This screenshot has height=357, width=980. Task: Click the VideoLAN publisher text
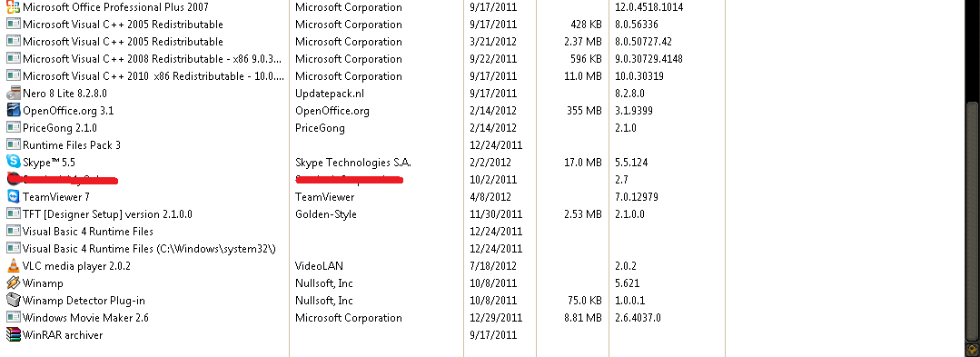click(x=319, y=266)
